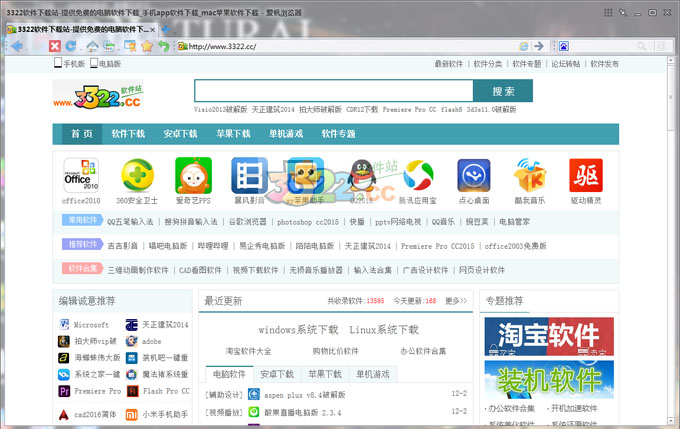Open the 苹果下载 navigation item
Viewport: 680px width, 429px height.
[x=233, y=134]
